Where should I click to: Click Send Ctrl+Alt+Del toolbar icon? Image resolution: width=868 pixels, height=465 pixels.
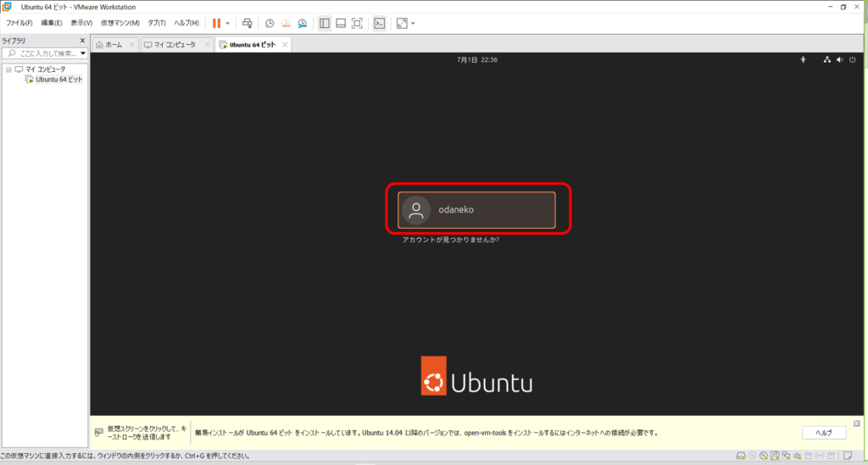coord(247,23)
